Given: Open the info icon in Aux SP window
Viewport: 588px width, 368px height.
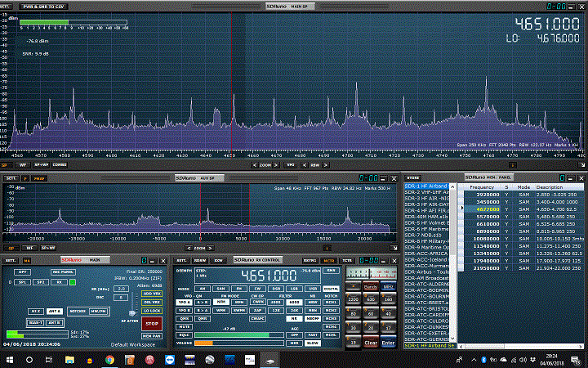Looking at the screenshot, I should click(327, 248).
